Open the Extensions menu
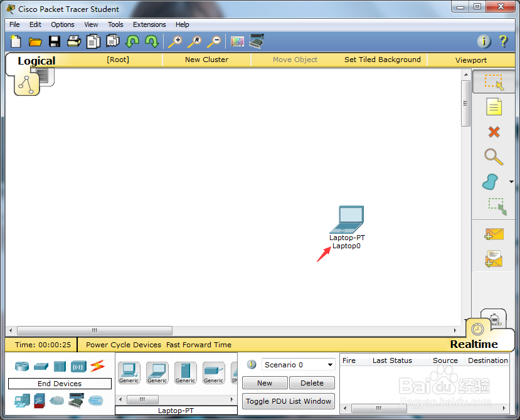Screen dimensions: 520x420 pos(149,24)
